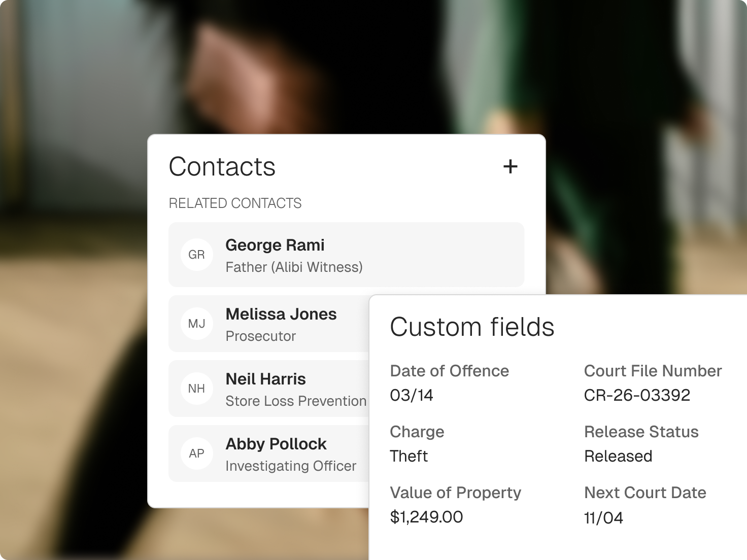Click the Value of Property field label
This screenshot has height=560, width=747.
(x=455, y=493)
